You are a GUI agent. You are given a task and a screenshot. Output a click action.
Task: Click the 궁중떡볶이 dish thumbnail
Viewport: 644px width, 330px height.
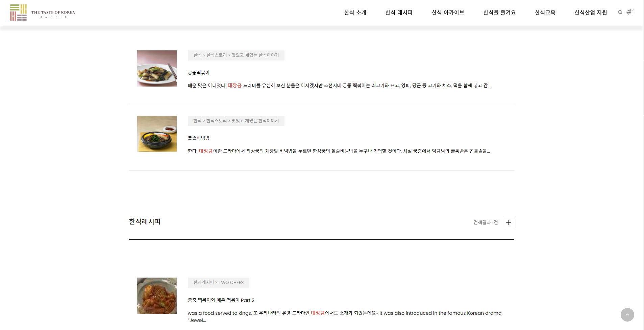click(x=157, y=68)
